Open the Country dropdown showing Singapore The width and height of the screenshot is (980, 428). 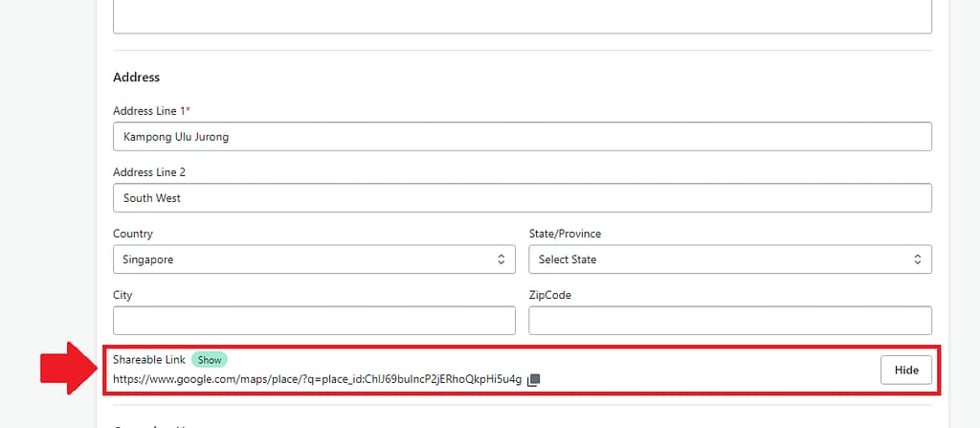[314, 259]
